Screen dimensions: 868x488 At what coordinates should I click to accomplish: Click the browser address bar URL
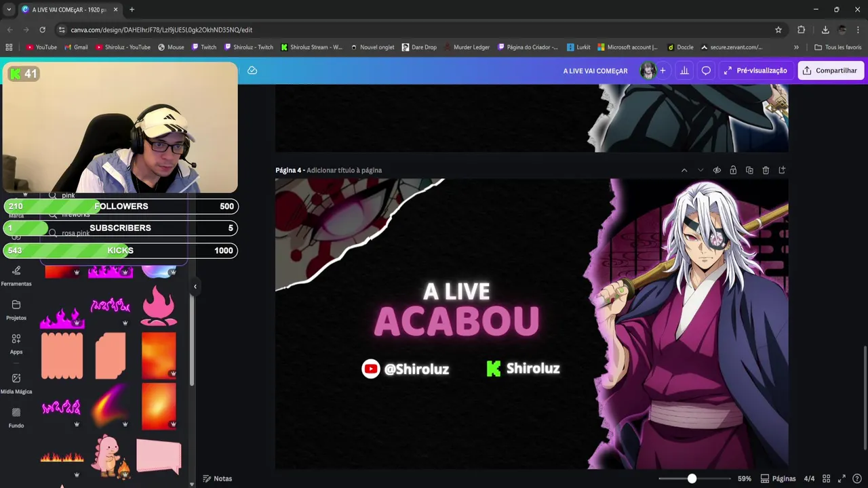[x=161, y=30]
